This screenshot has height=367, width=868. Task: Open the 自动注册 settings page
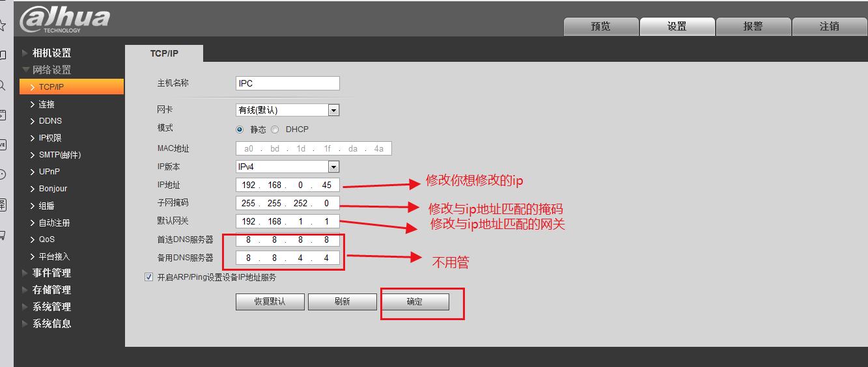pos(54,223)
